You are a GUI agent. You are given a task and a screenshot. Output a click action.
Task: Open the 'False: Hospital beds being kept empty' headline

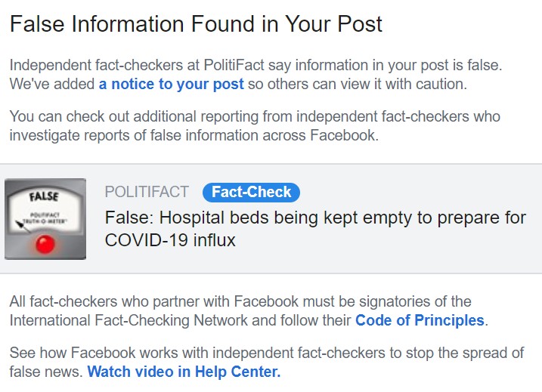(x=315, y=218)
